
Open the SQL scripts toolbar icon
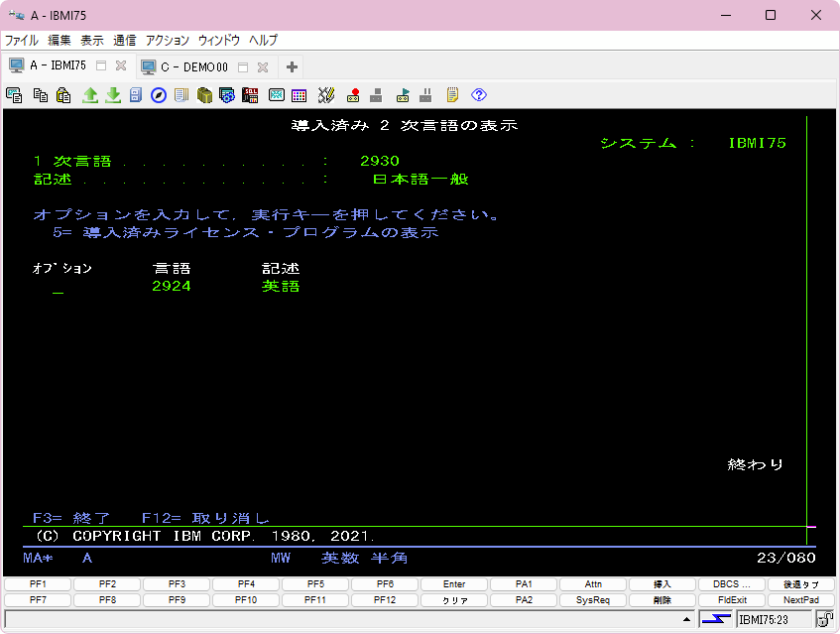click(250, 95)
